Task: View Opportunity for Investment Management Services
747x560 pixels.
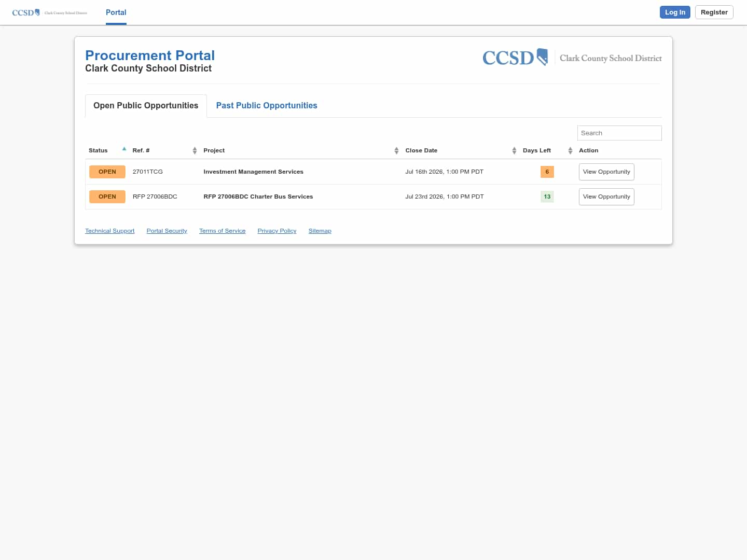Action: click(606, 172)
